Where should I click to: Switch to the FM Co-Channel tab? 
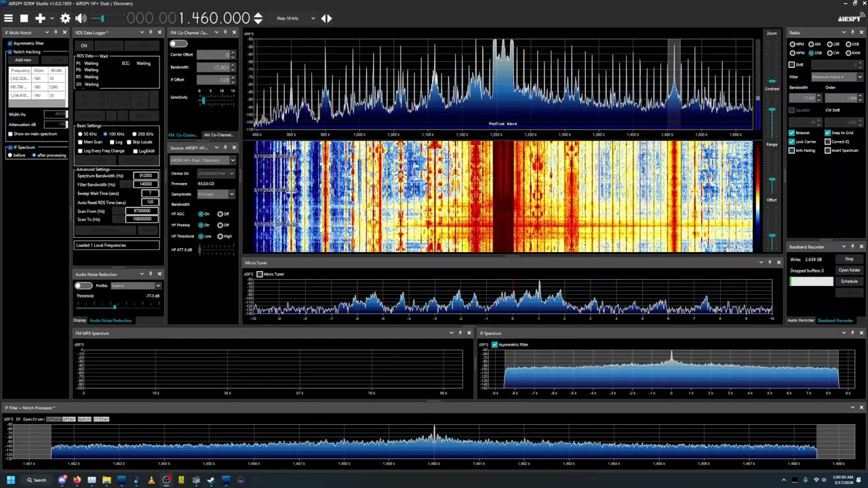(x=184, y=135)
